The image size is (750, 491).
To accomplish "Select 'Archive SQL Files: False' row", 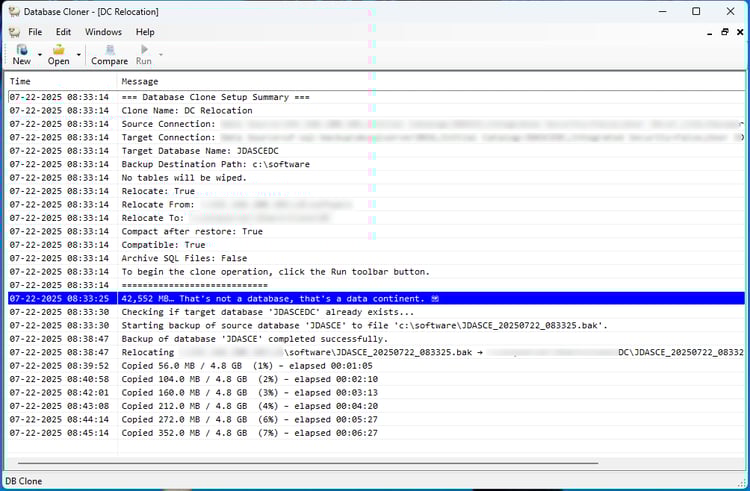I will (376, 258).
